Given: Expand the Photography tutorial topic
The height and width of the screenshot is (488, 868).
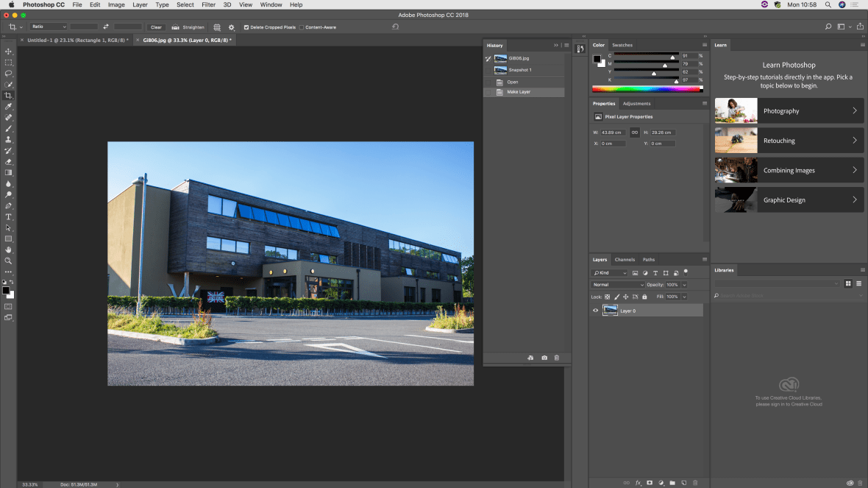Looking at the screenshot, I should click(x=789, y=111).
